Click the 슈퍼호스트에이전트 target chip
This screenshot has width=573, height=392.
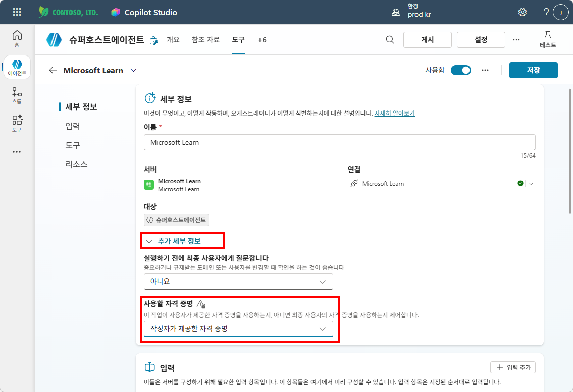point(177,220)
